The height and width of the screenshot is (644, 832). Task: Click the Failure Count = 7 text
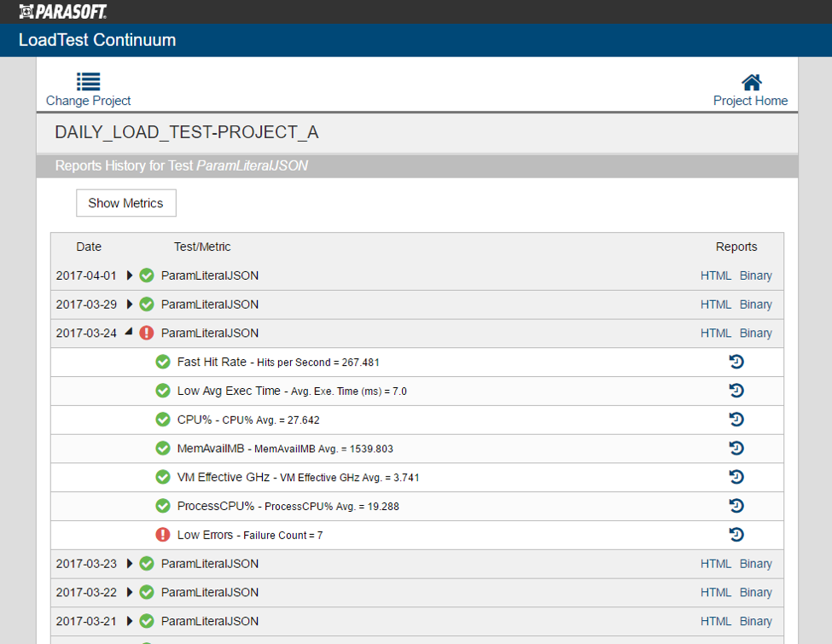click(282, 536)
